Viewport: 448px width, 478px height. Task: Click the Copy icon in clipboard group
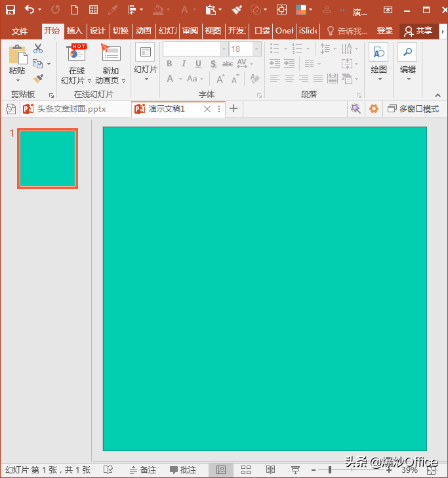tap(38, 64)
